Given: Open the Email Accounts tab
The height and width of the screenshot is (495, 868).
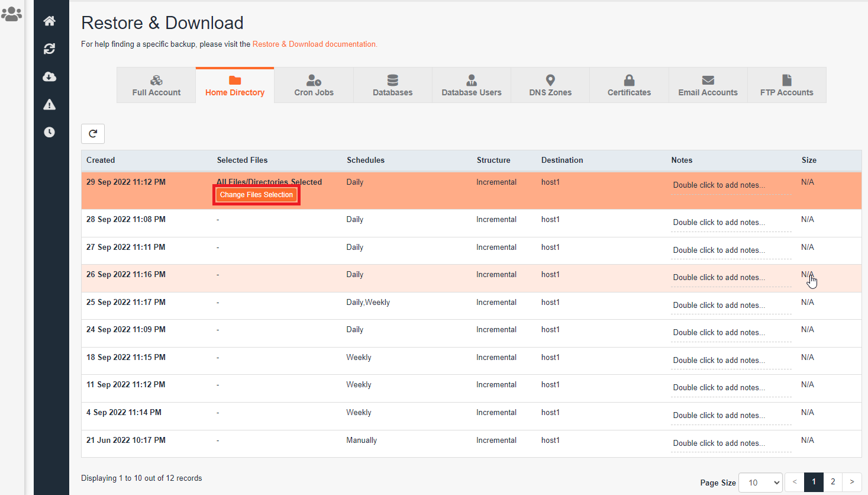Looking at the screenshot, I should 708,85.
